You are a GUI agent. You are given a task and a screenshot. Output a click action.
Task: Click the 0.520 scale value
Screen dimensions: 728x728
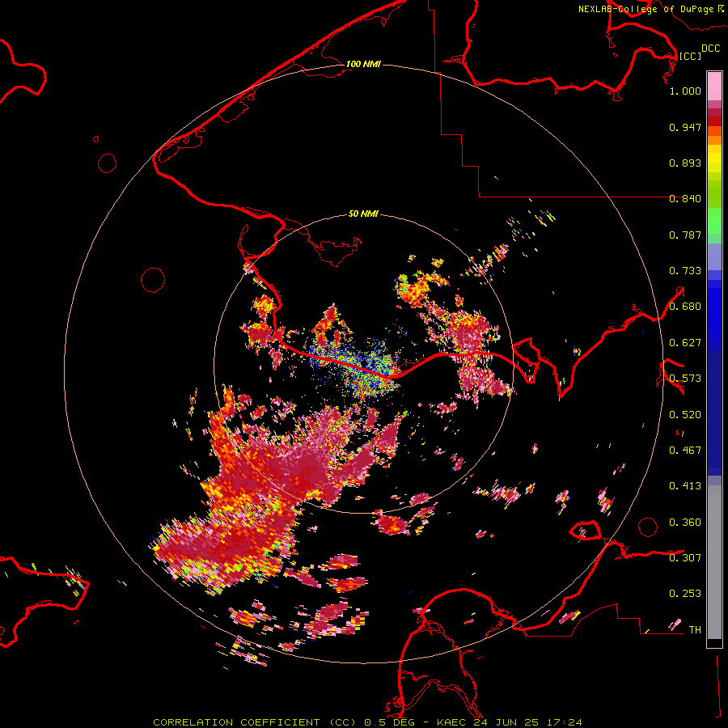click(685, 415)
